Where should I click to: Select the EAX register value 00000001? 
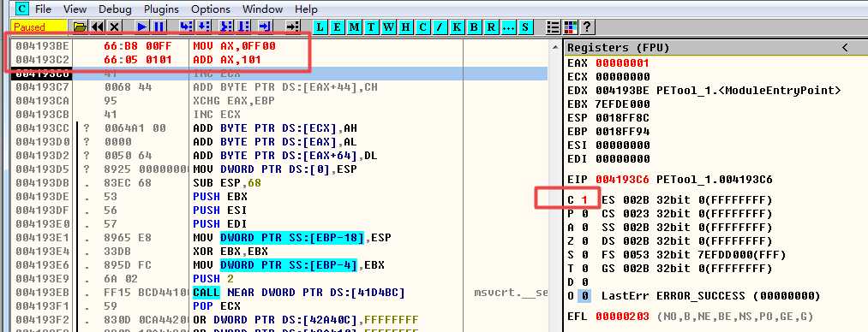tap(623, 63)
